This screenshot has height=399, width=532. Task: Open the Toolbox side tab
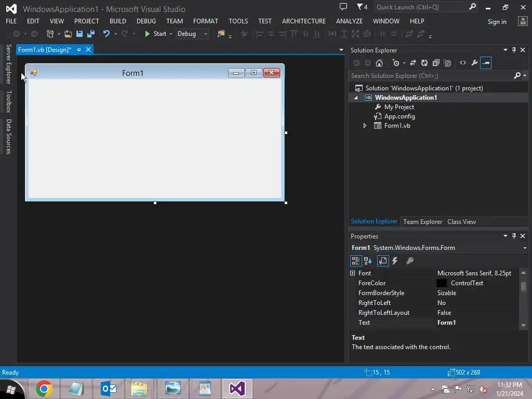point(8,101)
